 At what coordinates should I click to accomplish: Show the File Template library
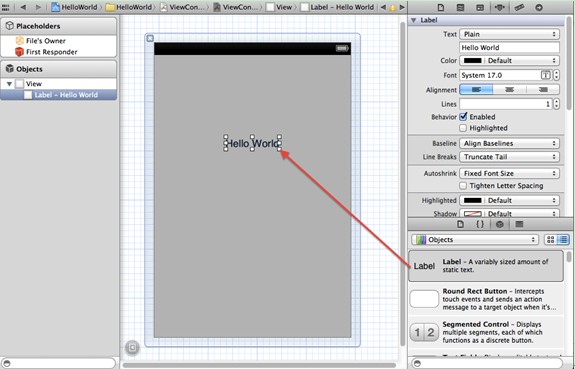coord(460,224)
